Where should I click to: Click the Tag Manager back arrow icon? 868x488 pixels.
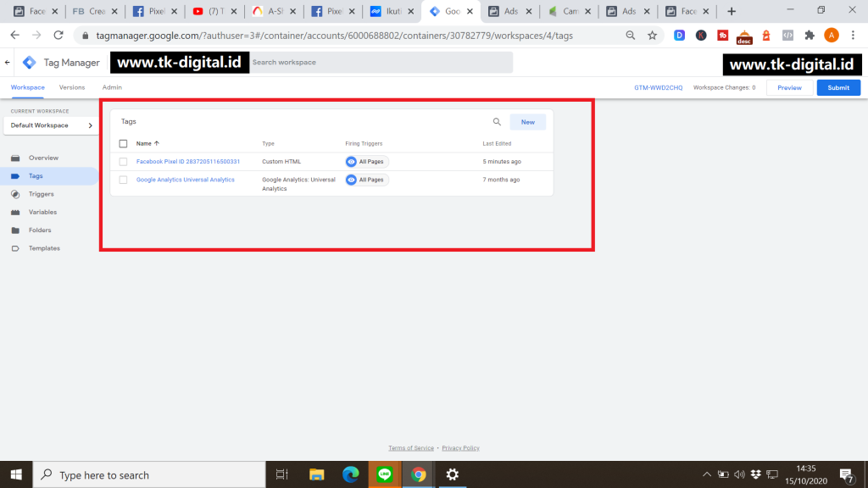pos(8,63)
